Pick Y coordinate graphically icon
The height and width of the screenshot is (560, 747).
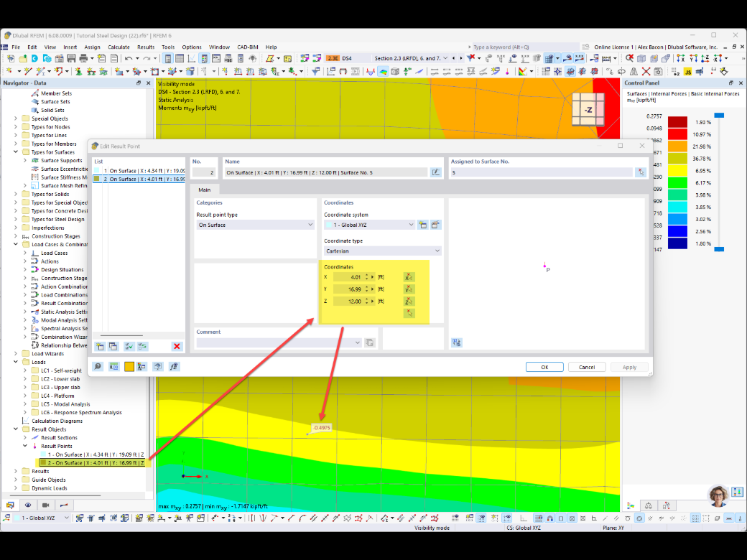(409, 289)
